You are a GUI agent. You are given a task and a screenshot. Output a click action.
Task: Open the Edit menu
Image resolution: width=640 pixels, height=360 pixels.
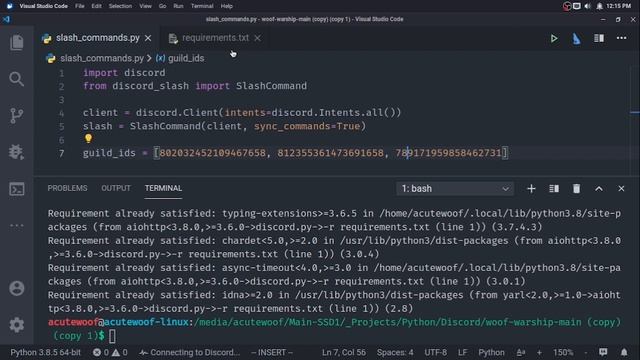[96, 6]
